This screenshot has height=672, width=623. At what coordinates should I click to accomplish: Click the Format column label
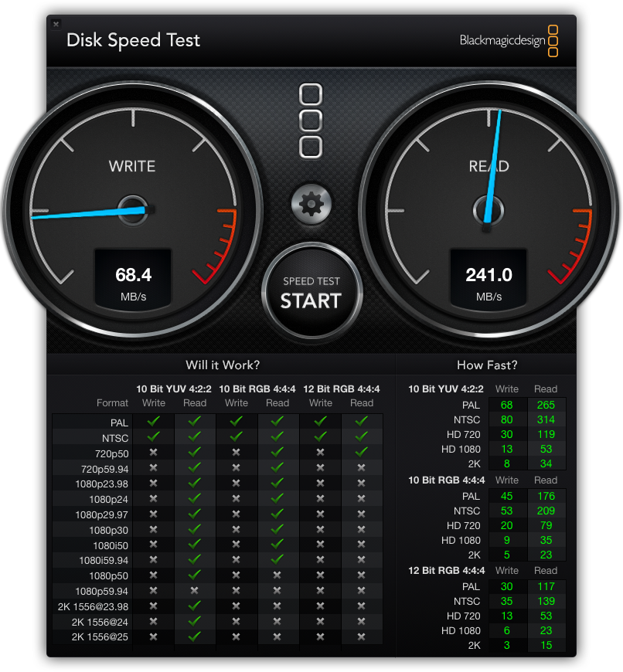coord(112,403)
